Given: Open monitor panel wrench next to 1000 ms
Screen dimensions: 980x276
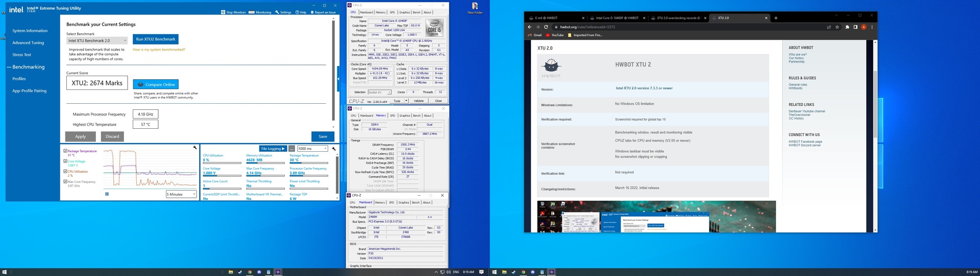Looking at the screenshot, I should pos(333,149).
